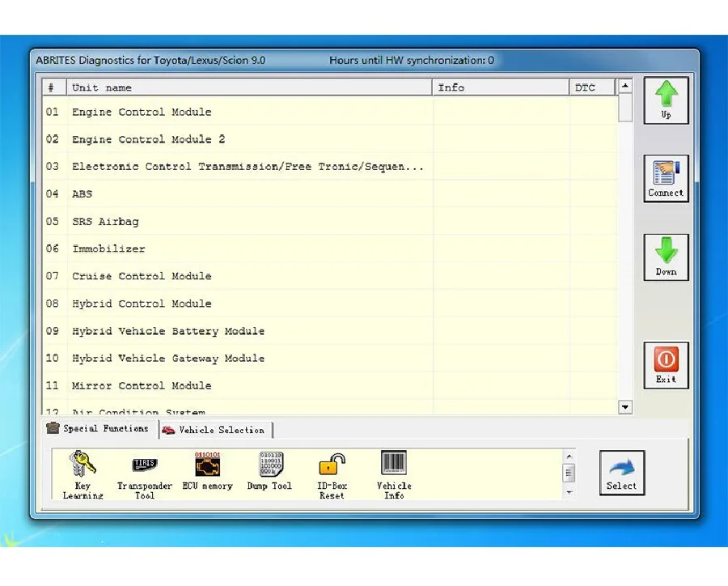Launch the Transponder Tool
This screenshot has height=586, width=728.
pyautogui.click(x=145, y=474)
